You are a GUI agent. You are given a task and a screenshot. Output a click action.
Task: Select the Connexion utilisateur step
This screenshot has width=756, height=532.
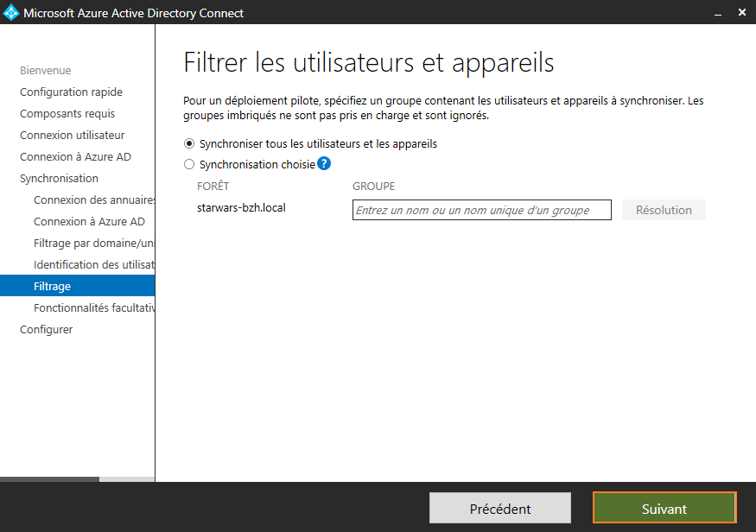72,136
